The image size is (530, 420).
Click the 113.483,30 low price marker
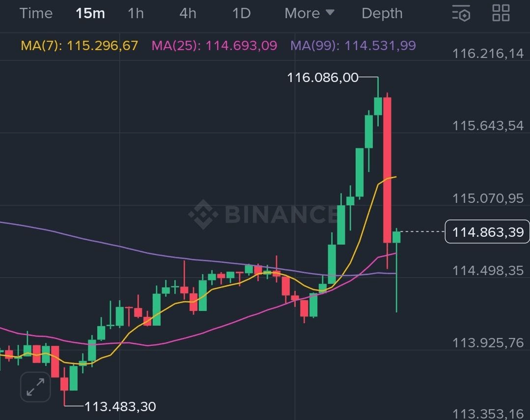coord(120,407)
